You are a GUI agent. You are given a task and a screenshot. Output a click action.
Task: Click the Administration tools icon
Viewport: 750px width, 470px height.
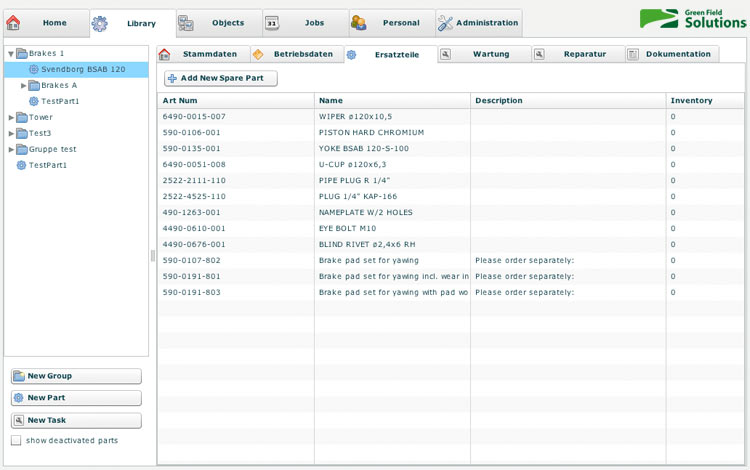coord(445,22)
